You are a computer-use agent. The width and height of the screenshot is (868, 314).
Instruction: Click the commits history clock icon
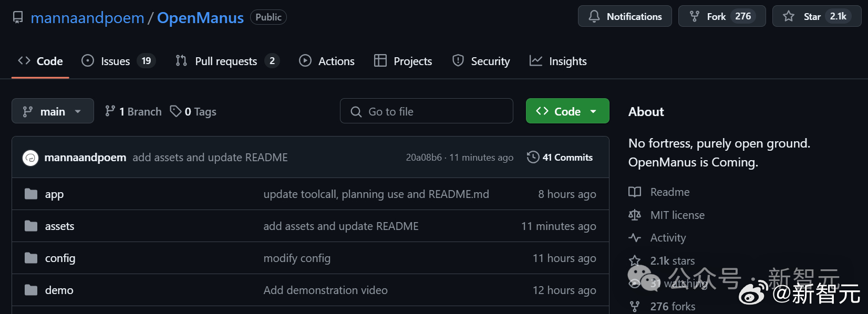[533, 158]
